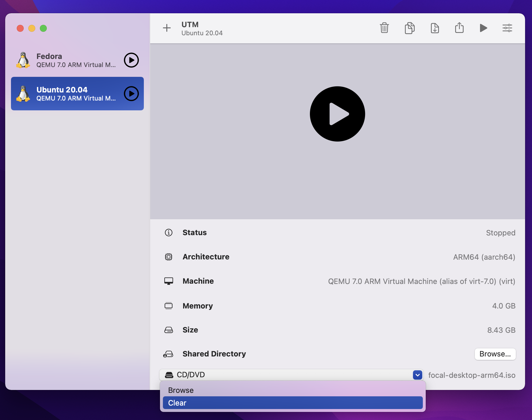Click the plus icon to create a new VM

[x=167, y=28]
